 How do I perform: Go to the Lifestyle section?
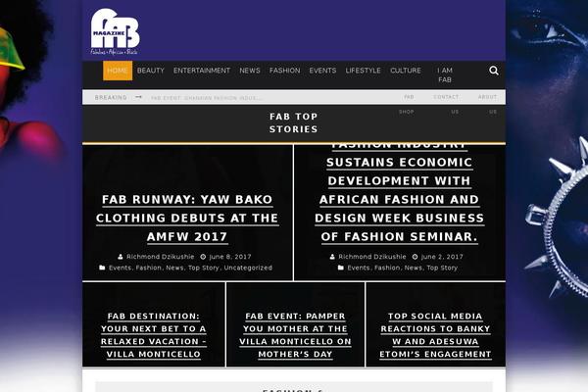coord(363,71)
